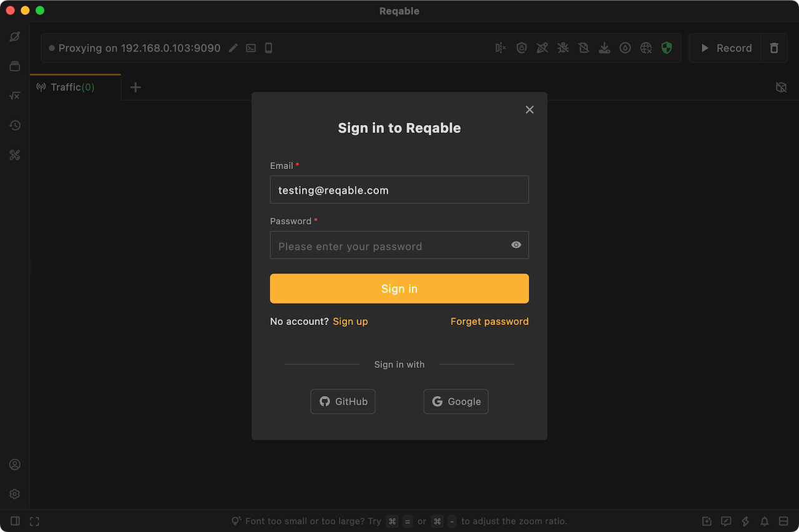
Task: Toggle fullscreen icon in status bar
Action: click(34, 521)
